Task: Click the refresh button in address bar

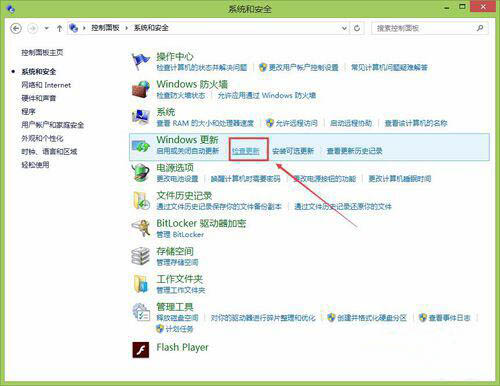Action: tap(357, 28)
